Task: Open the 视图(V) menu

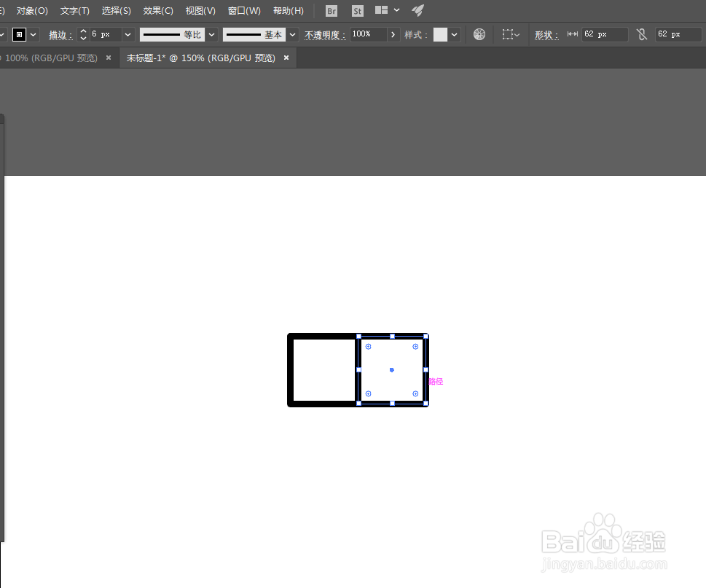Action: coord(200,11)
